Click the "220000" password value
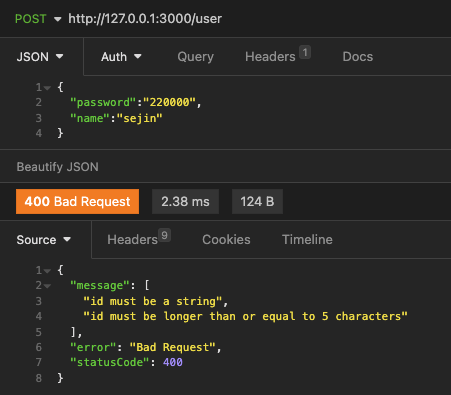Image resolution: width=451 pixels, height=395 pixels. pyautogui.click(x=169, y=102)
